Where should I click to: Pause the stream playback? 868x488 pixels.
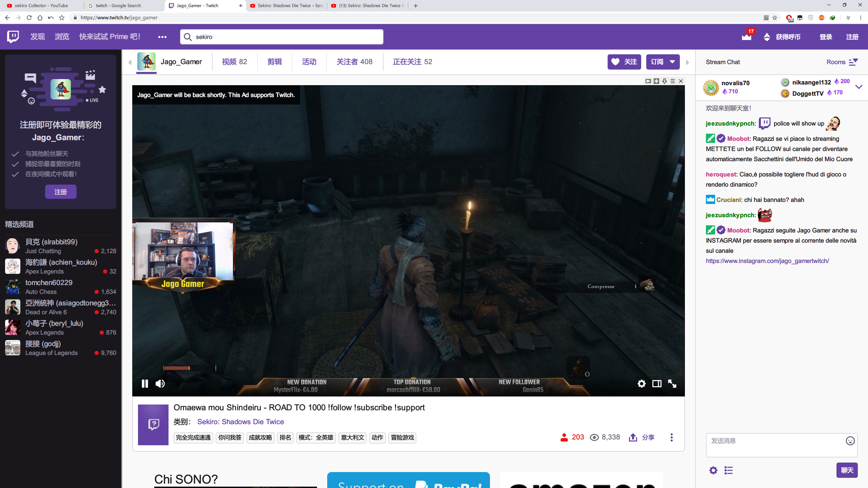[x=145, y=383]
